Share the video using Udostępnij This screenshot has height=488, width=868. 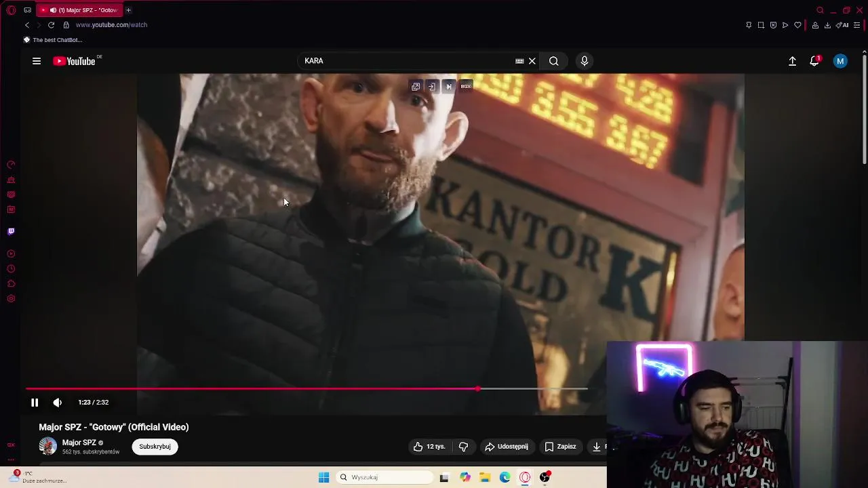[506, 447]
